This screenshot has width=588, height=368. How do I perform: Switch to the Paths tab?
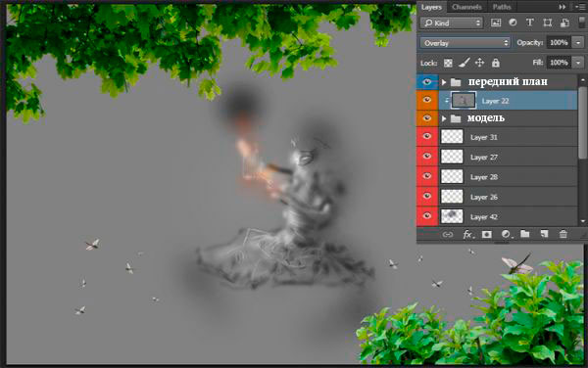pyautogui.click(x=502, y=7)
